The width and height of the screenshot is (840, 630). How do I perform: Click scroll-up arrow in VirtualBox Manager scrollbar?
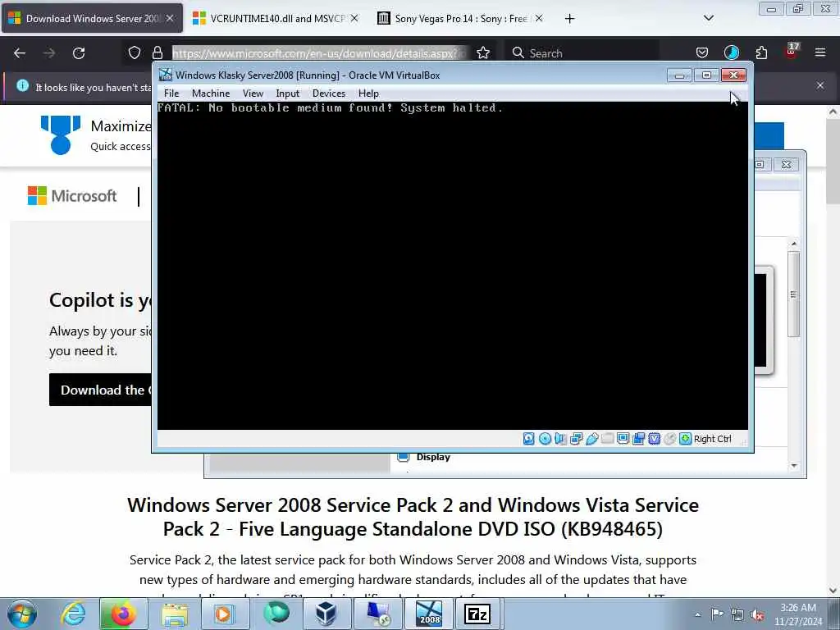coord(794,244)
